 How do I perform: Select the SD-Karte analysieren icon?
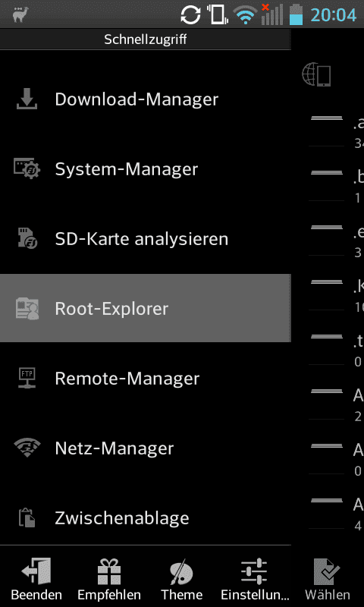coord(27,238)
